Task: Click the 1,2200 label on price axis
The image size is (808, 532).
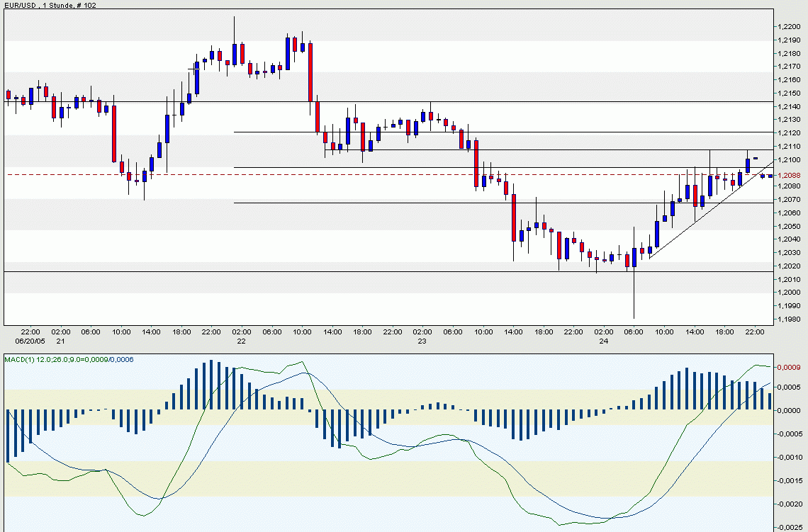Action: [790, 27]
